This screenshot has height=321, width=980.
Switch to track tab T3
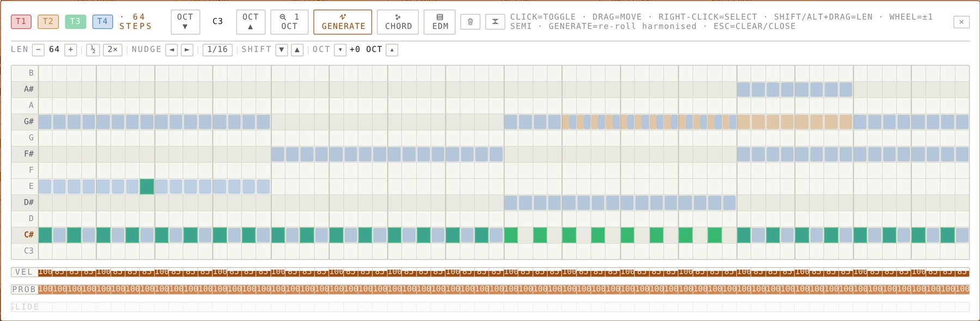coord(75,21)
